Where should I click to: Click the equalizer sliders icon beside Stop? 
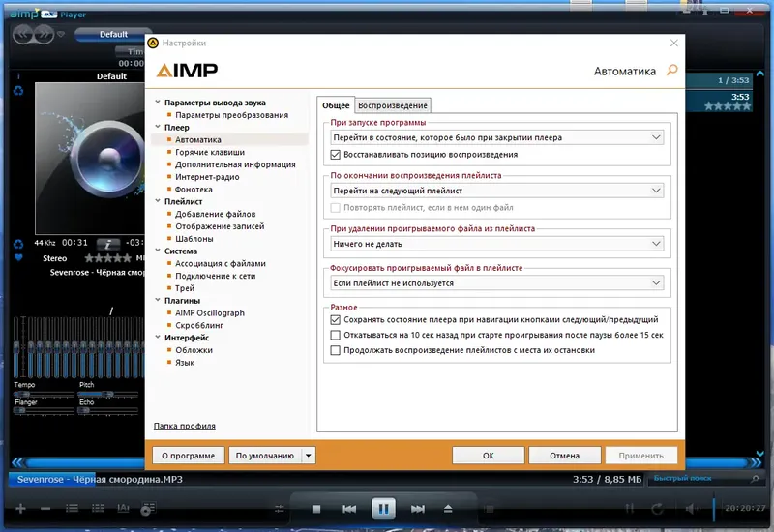point(280,509)
